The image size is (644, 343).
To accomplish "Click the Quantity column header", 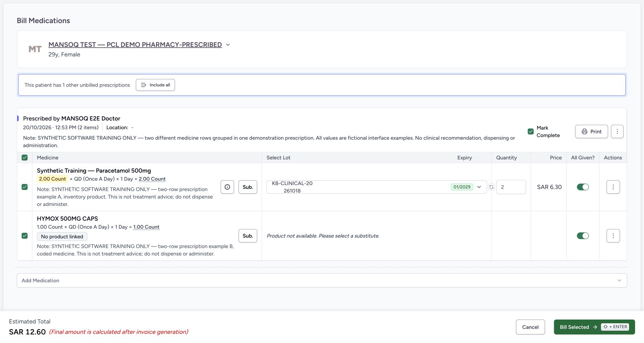I will pyautogui.click(x=506, y=158).
